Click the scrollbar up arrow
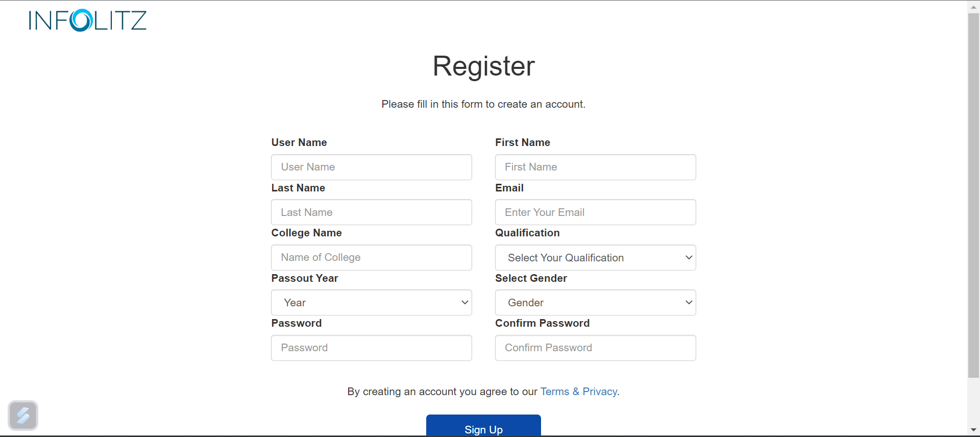Screen dimensions: 980x437 (973, 7)
